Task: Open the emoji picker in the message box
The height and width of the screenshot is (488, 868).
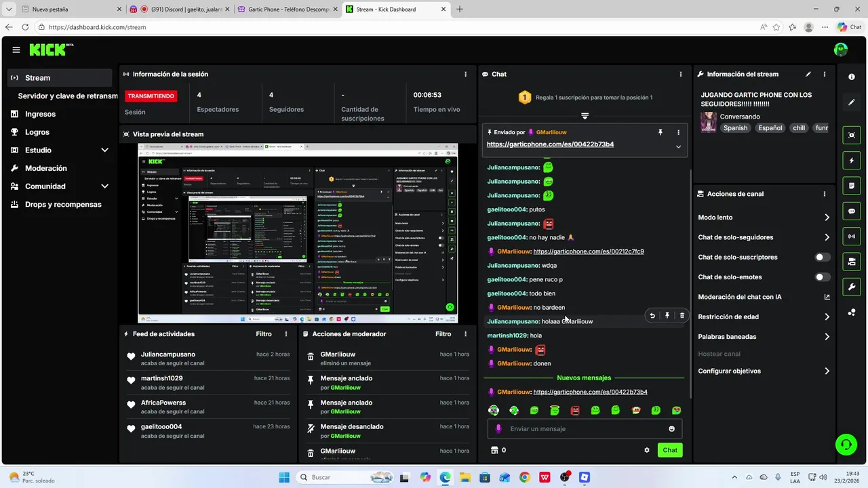Action: 672,429
